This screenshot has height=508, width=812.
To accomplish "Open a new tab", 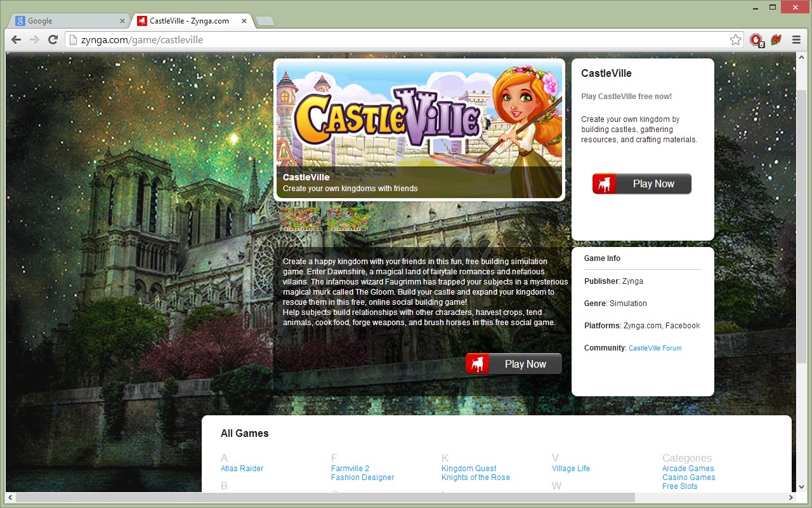I will tap(265, 22).
